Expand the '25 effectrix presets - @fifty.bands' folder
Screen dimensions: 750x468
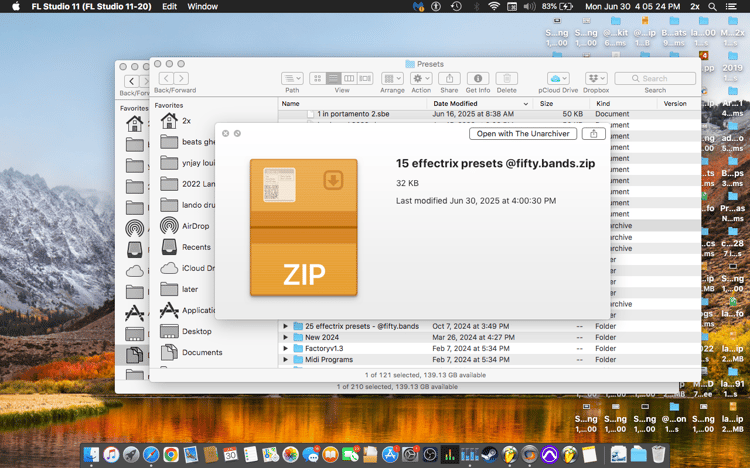[x=286, y=326]
